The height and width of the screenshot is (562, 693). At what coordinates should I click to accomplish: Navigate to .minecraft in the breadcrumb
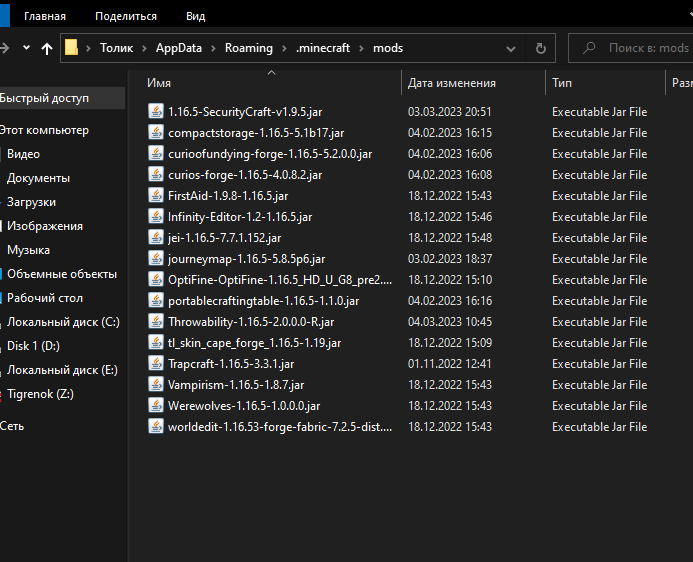click(323, 48)
